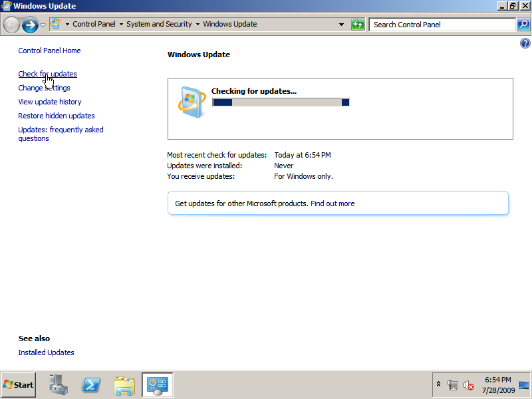Expand System and Security breadcrumb arrow
This screenshot has height=399, width=532.
(x=198, y=25)
